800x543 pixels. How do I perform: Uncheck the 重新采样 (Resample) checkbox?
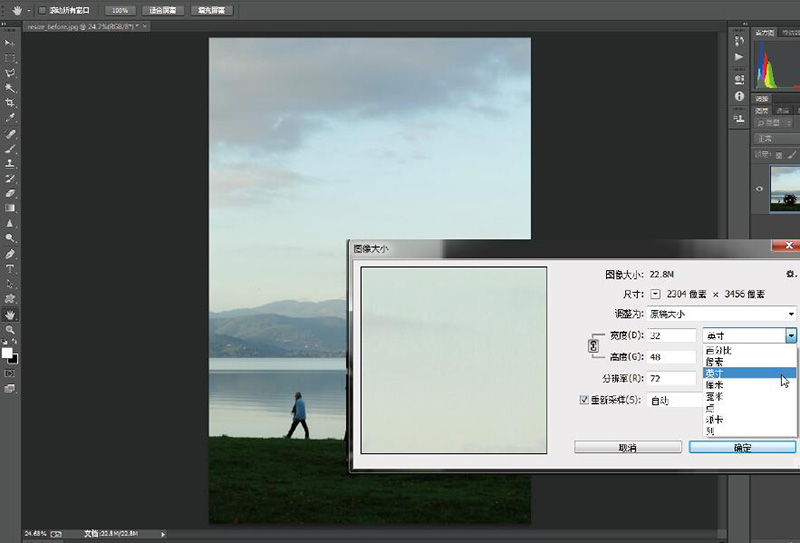[x=585, y=400]
